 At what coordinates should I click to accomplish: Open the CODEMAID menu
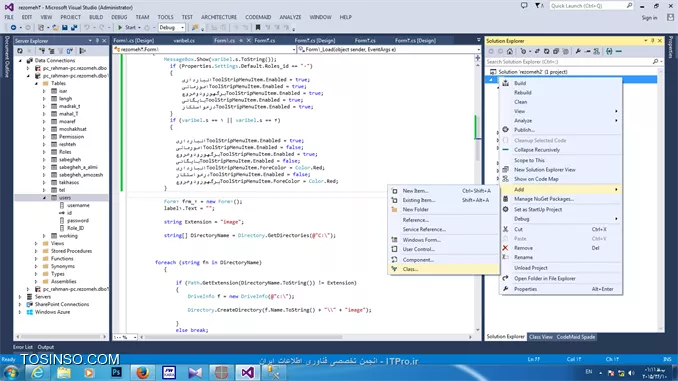[258, 17]
